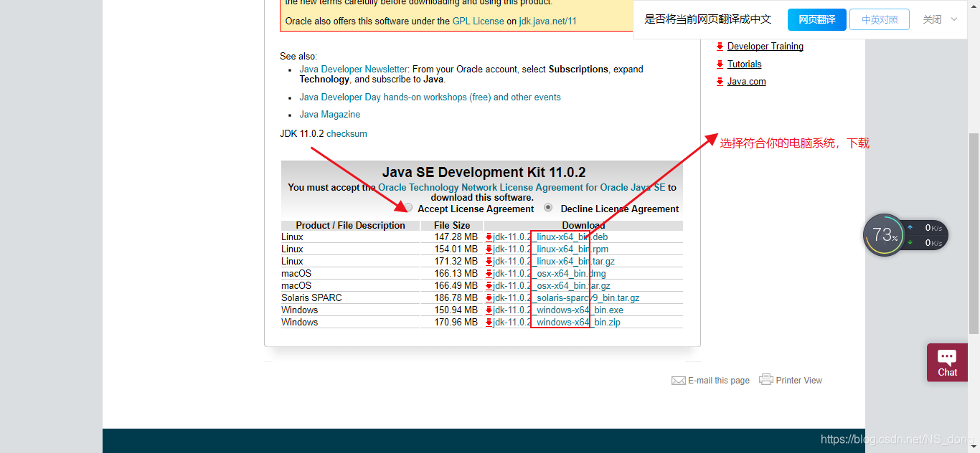Select Accept License Agreement radio button

(x=408, y=208)
